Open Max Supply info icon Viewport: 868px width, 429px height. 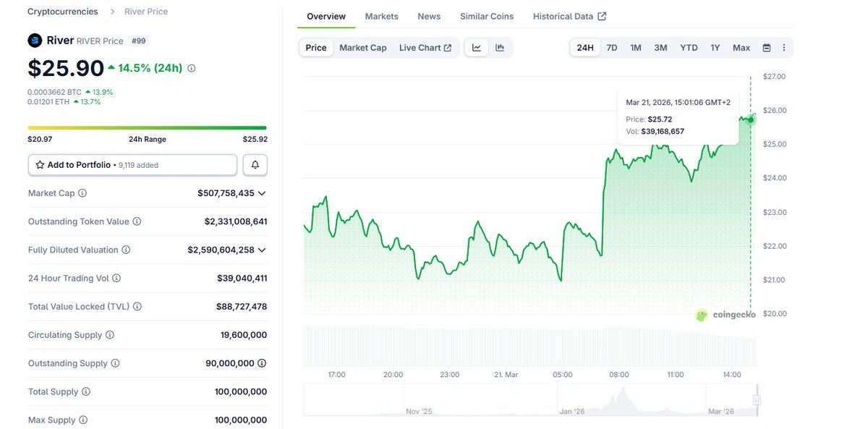[83, 420]
